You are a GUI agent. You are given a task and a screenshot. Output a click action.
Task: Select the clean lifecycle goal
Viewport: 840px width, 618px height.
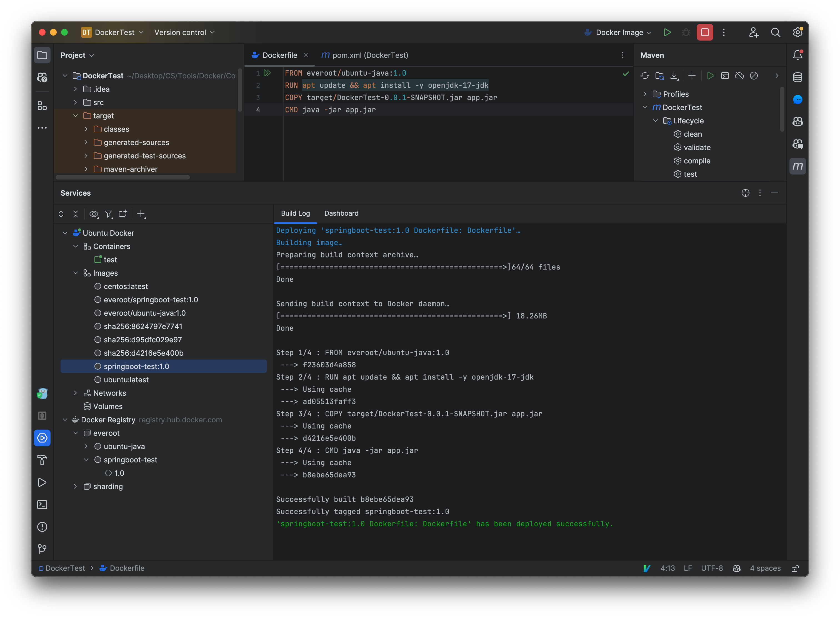pyautogui.click(x=693, y=134)
